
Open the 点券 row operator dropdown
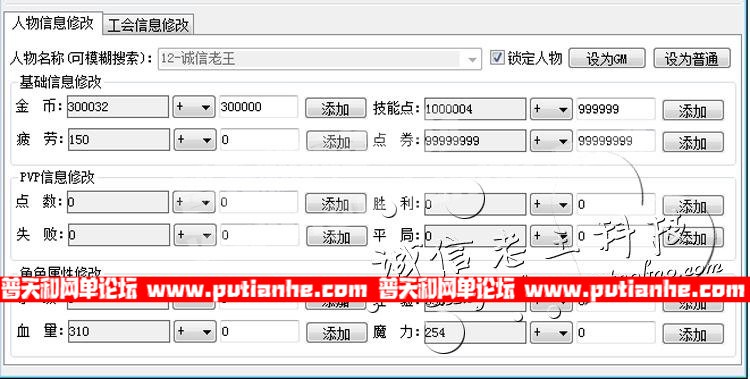[x=551, y=141]
